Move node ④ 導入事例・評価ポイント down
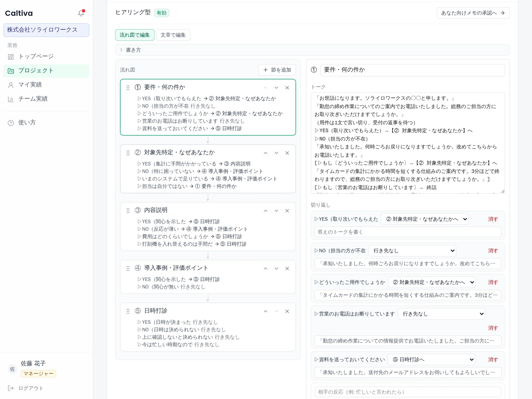 pyautogui.click(x=276, y=268)
